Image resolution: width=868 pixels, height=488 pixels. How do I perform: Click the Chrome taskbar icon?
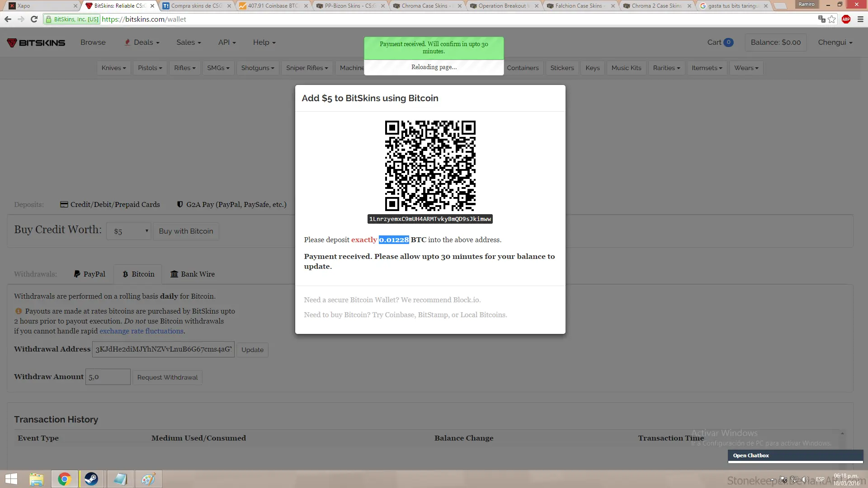coord(64,479)
